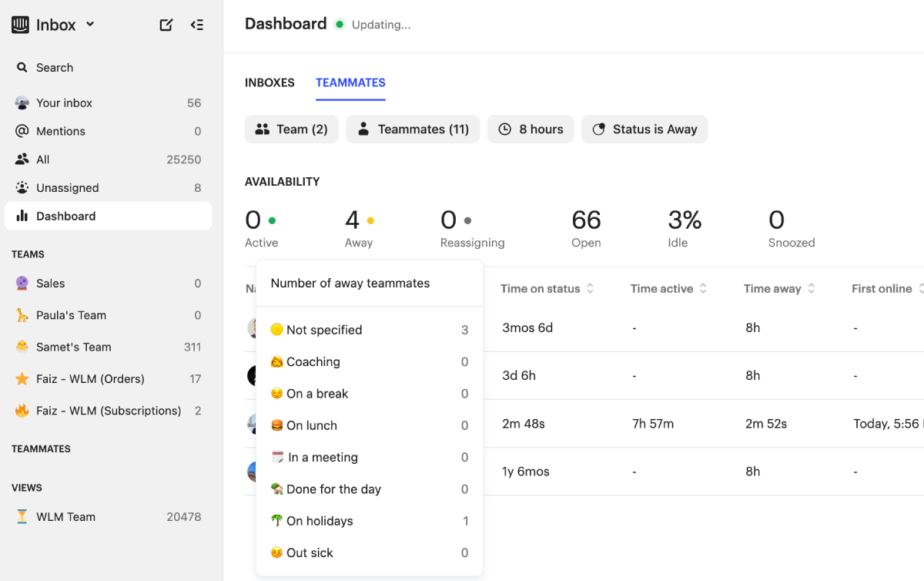The image size is (924, 581).
Task: Open Mentions via the @ icon
Action: point(22,131)
